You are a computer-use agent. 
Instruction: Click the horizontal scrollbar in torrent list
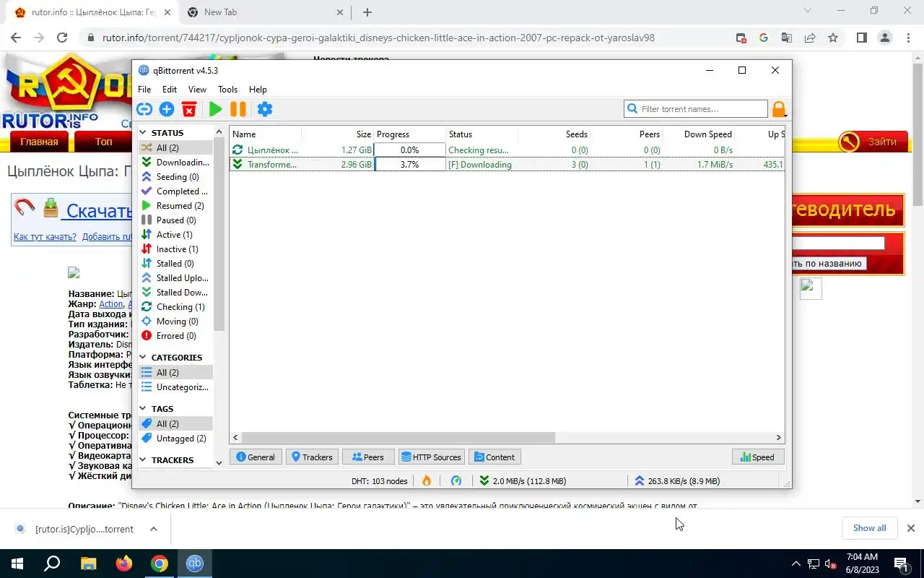398,438
